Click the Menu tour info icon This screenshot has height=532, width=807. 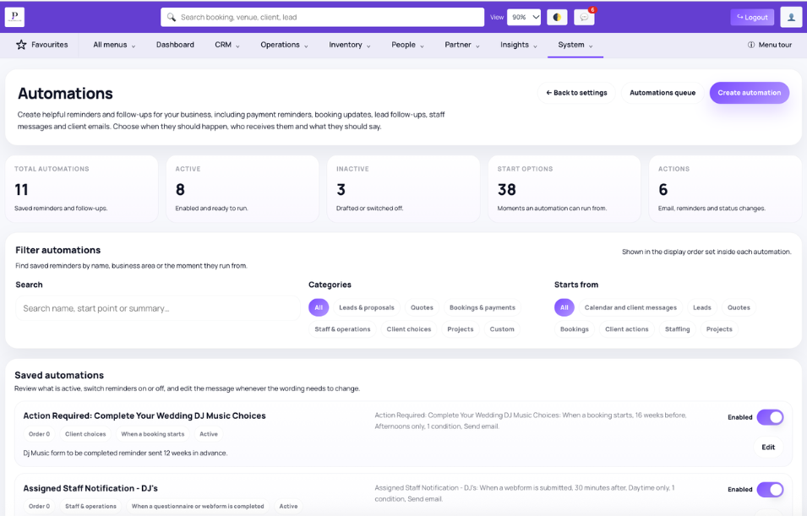tap(751, 45)
